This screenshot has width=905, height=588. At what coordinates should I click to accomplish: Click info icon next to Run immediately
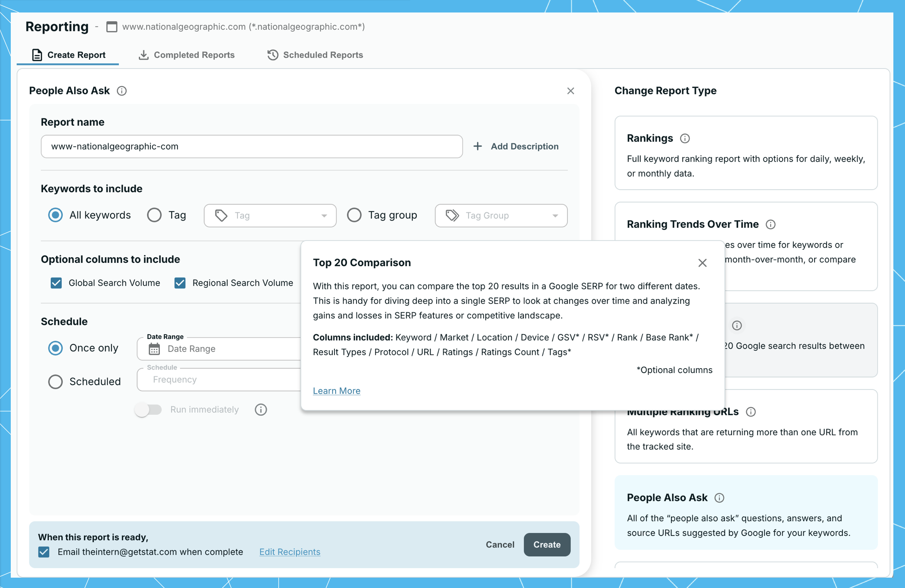[x=261, y=410]
